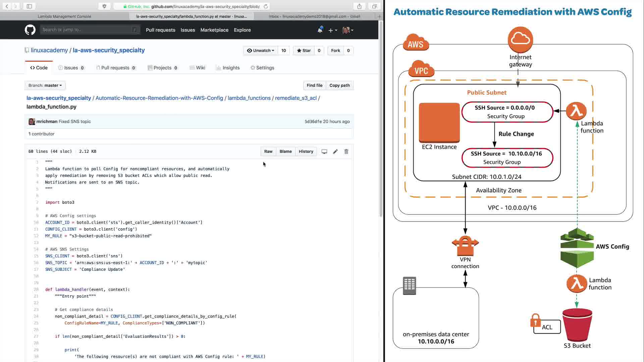Switch to the Insights tab
Screen dimensions: 644x362
228,68
